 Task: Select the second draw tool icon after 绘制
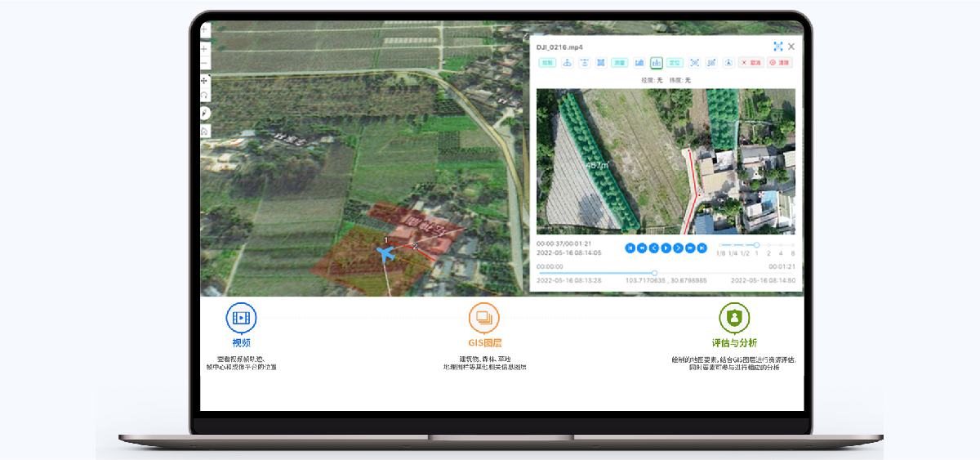point(584,62)
